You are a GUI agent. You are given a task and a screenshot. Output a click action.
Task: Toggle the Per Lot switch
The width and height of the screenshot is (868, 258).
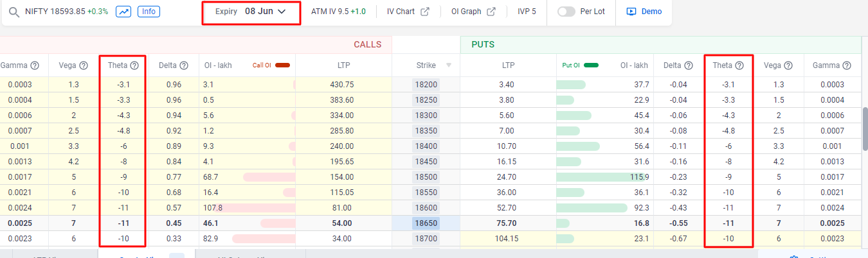[566, 12]
